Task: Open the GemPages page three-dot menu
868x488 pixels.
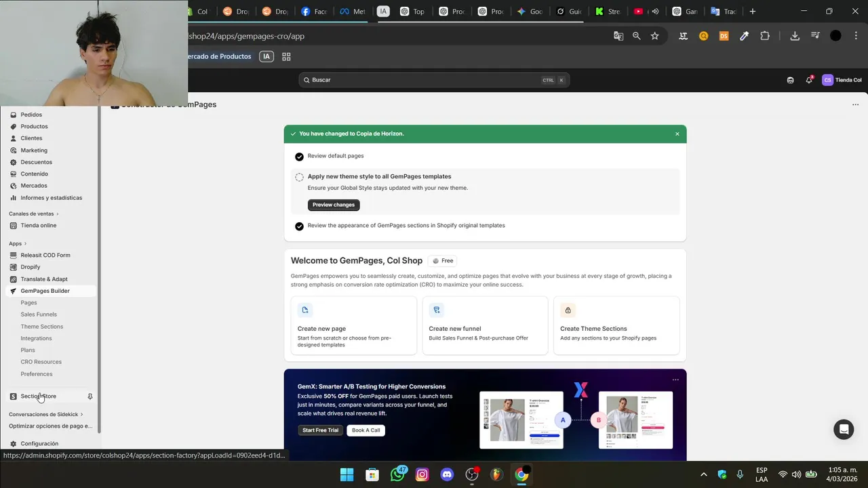Action: tap(855, 105)
